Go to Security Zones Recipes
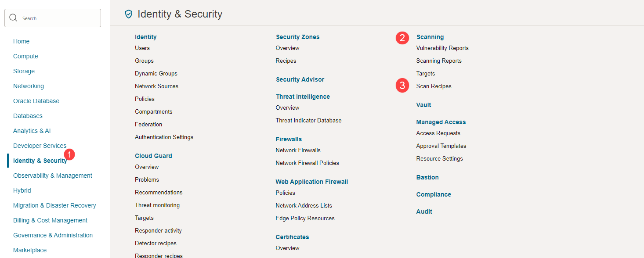The width and height of the screenshot is (644, 258). point(286,61)
